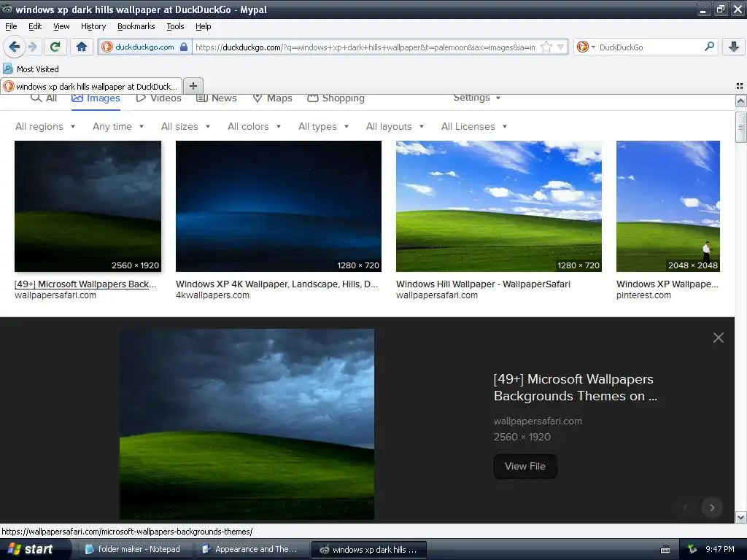
Task: Open the View menu
Action: point(61,26)
